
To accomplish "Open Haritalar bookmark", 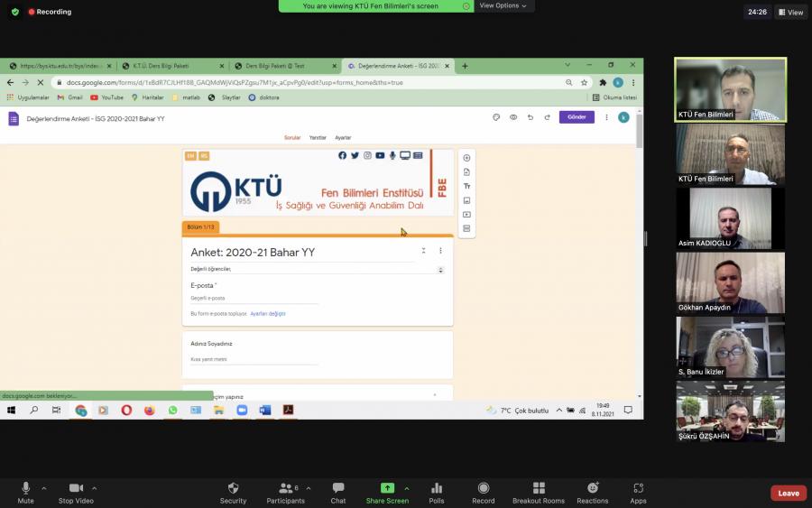I will pos(148,97).
